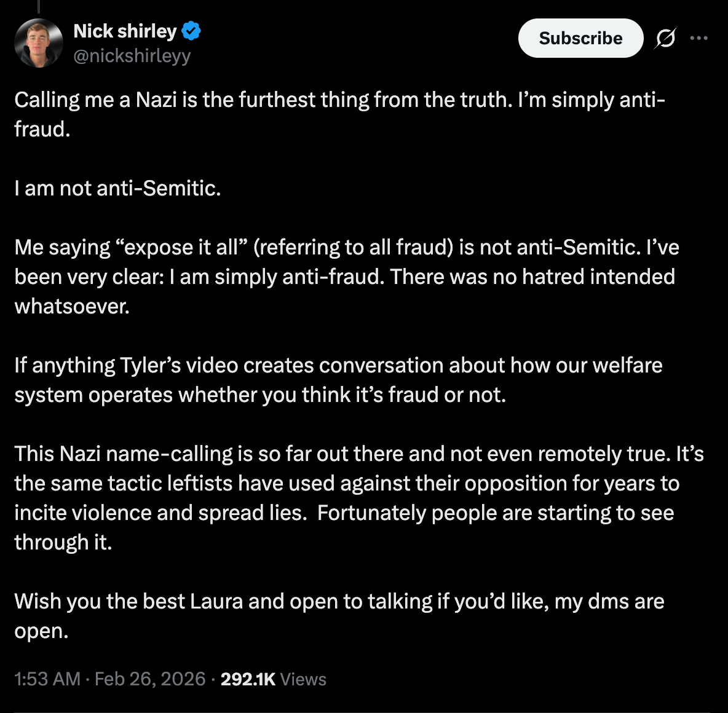Image resolution: width=728 pixels, height=713 pixels.
Task: Click the 1:53 AM timestamp
Action: click(47, 679)
